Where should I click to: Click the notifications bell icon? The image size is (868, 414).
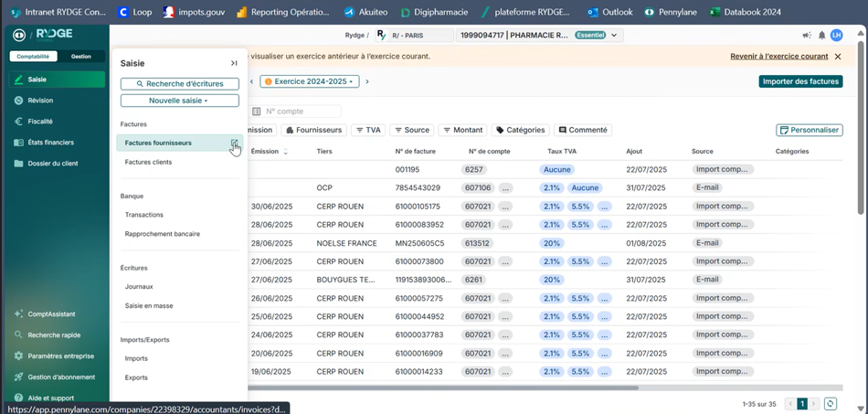coord(821,36)
